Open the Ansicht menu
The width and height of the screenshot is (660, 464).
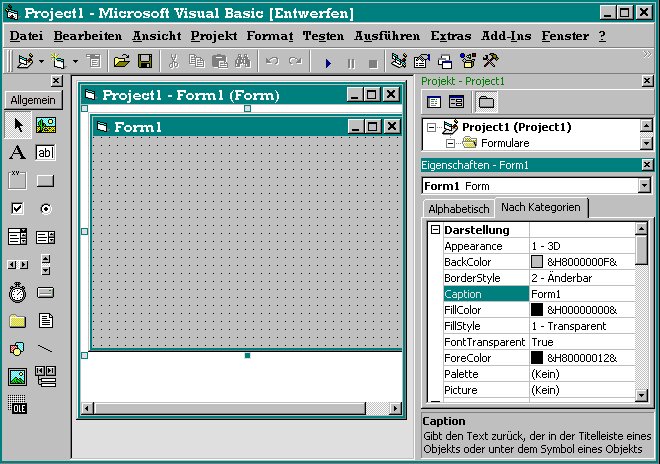[x=157, y=36]
